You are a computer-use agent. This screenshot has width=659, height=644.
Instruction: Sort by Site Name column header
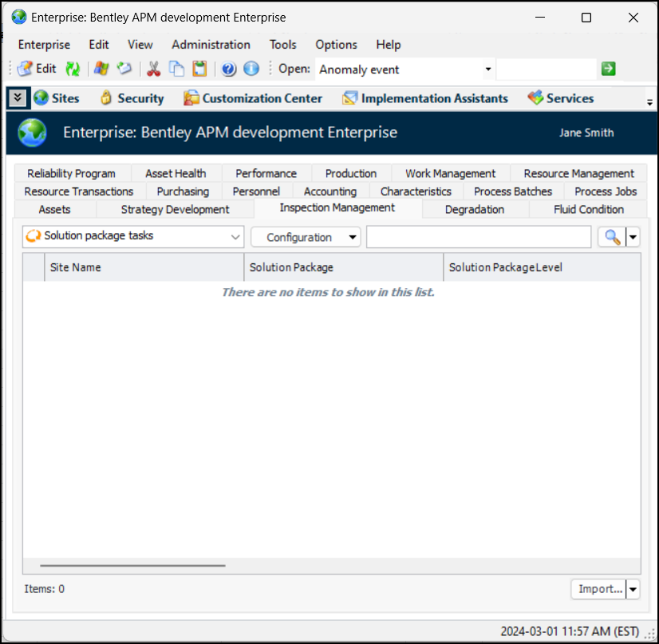tap(144, 267)
